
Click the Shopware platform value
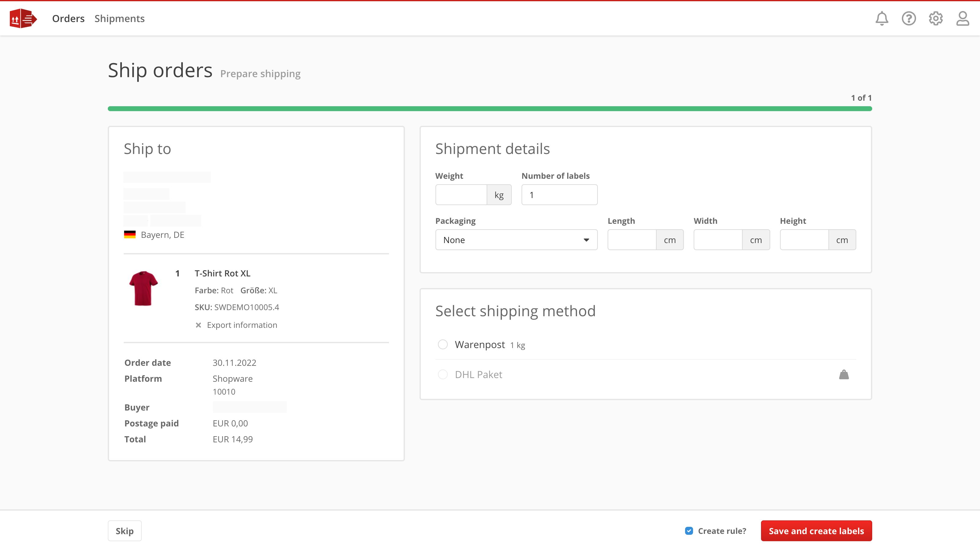pos(232,379)
